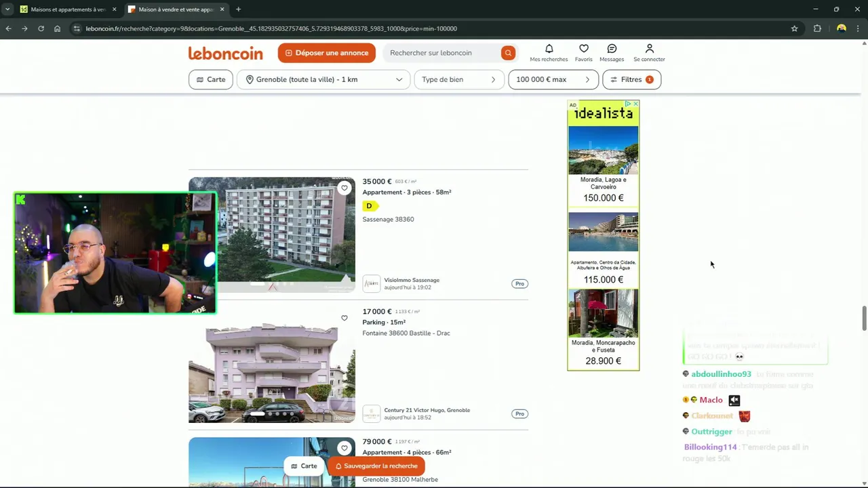
Task: Click chat username Outtrigger
Action: (x=711, y=431)
